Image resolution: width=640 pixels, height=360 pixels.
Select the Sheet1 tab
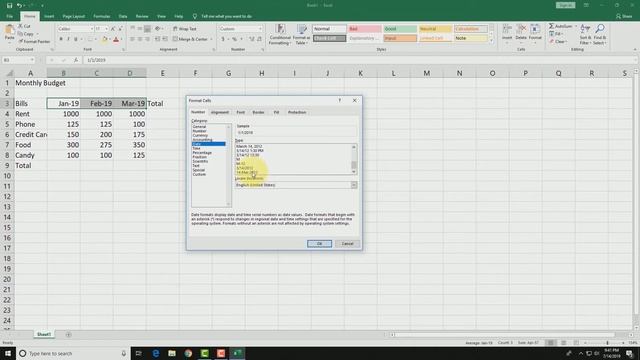44,334
